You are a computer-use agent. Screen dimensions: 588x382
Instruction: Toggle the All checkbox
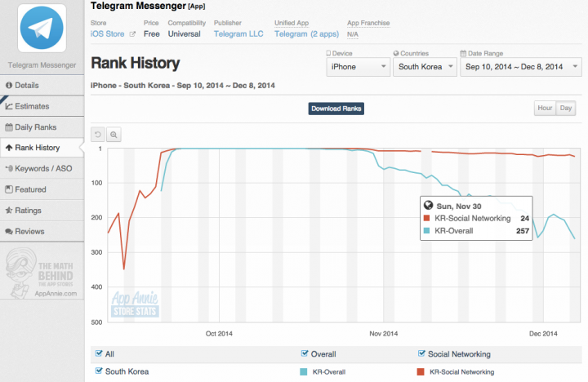99,353
